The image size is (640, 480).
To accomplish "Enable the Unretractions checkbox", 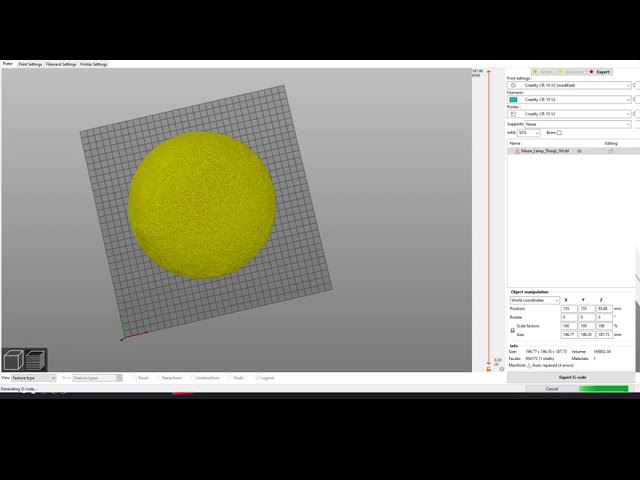I will (193, 378).
